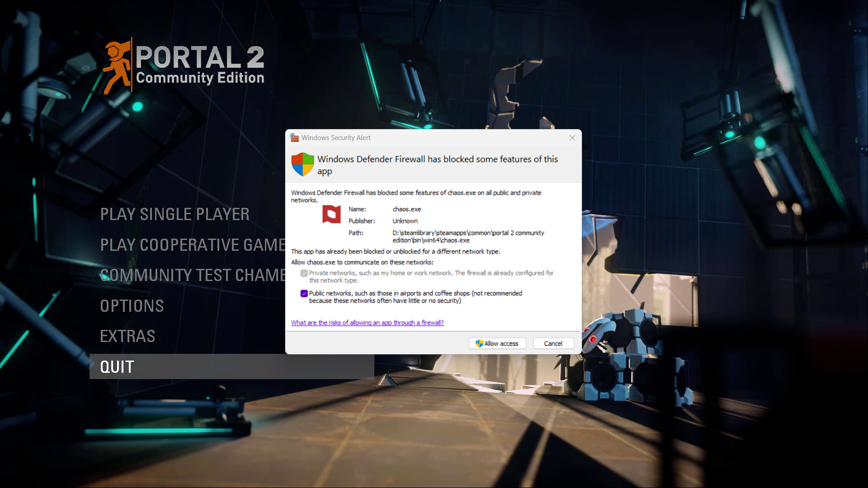
Task: Close the Windows Security Alert dialog
Action: (572, 138)
